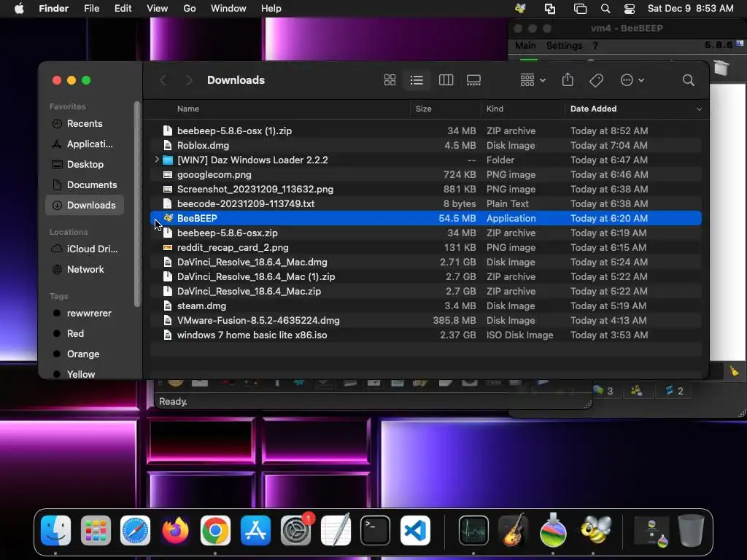Open Launchpad from the Dock
747x560 pixels.
click(96, 531)
